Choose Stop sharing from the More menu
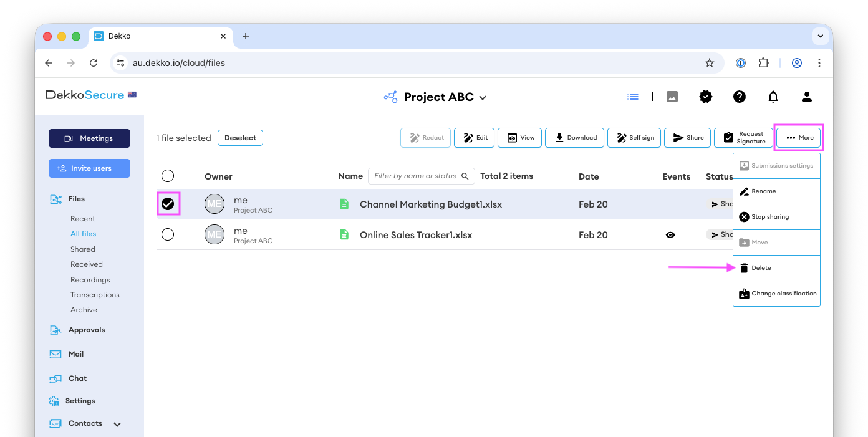 point(776,217)
